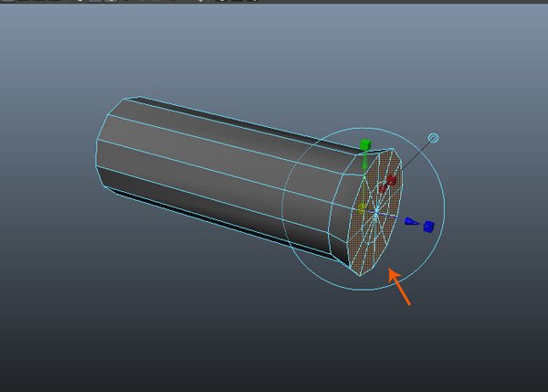Click the green Y-axis manipulator handle

[365, 144]
